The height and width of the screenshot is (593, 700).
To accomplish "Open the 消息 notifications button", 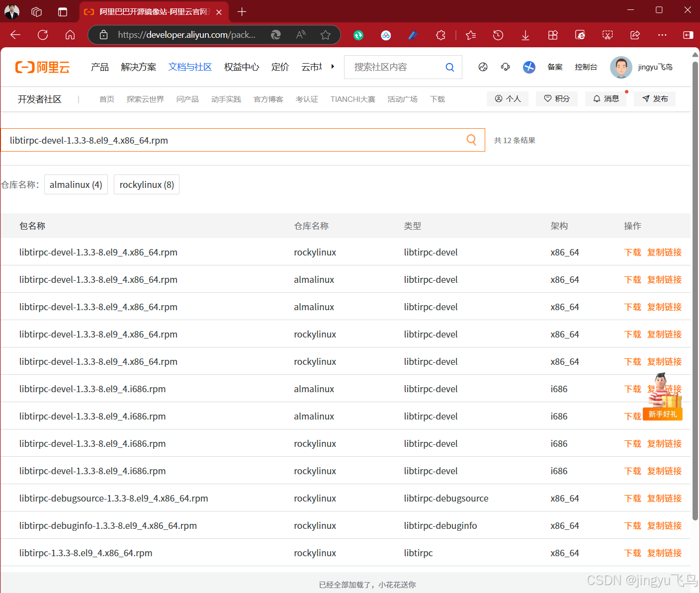I will (x=606, y=99).
